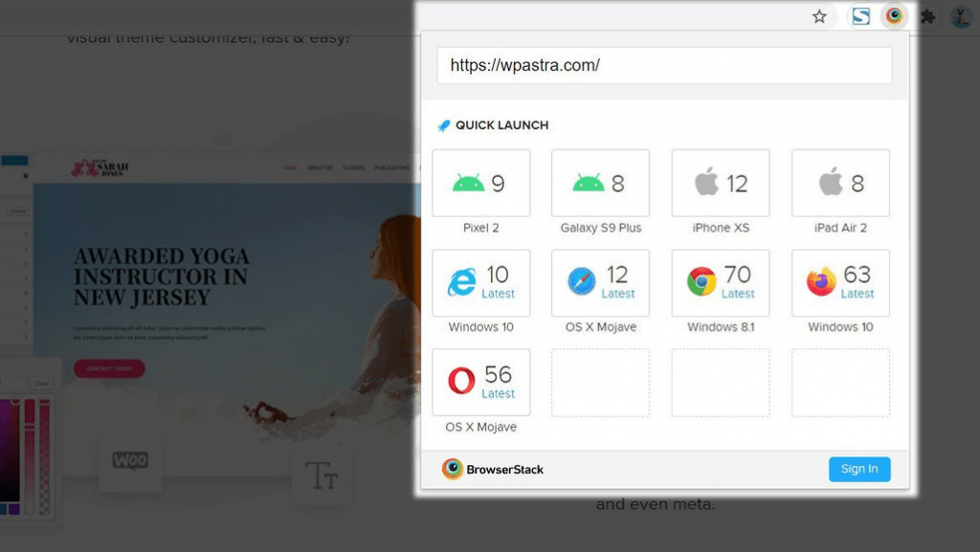Open the Extensions puzzle piece menu

pyautogui.click(x=926, y=16)
